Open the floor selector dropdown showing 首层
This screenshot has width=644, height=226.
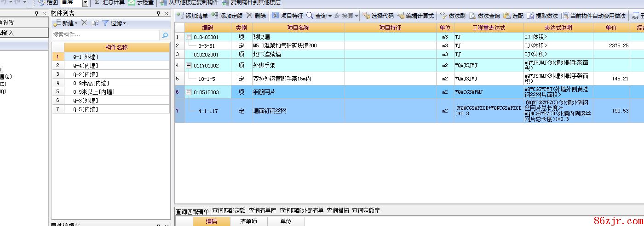click(85, 3)
